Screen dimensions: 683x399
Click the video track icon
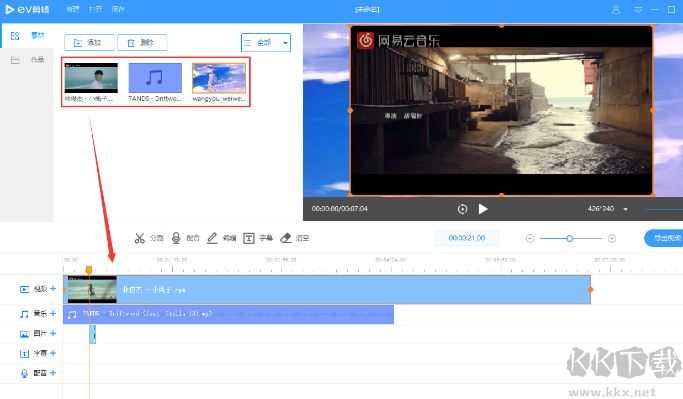[x=24, y=289]
